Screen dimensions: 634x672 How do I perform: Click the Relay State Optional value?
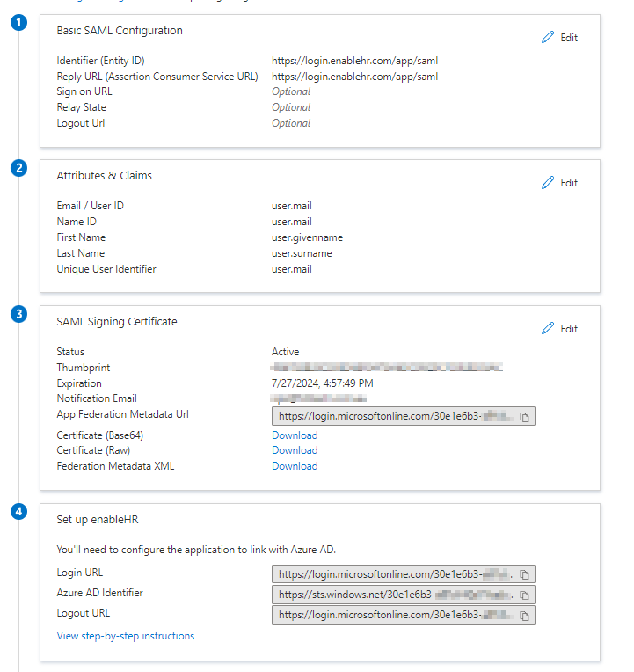click(x=291, y=107)
